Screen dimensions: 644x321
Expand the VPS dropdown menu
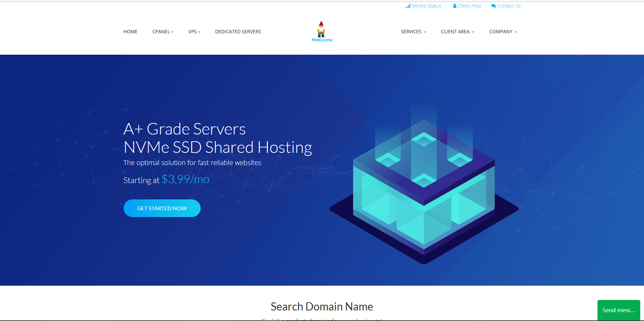[x=194, y=32]
